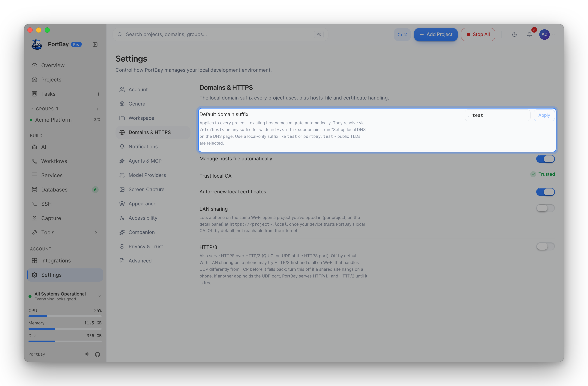588x386 pixels.
Task: Click Apply domain suffix button
Action: 544,115
